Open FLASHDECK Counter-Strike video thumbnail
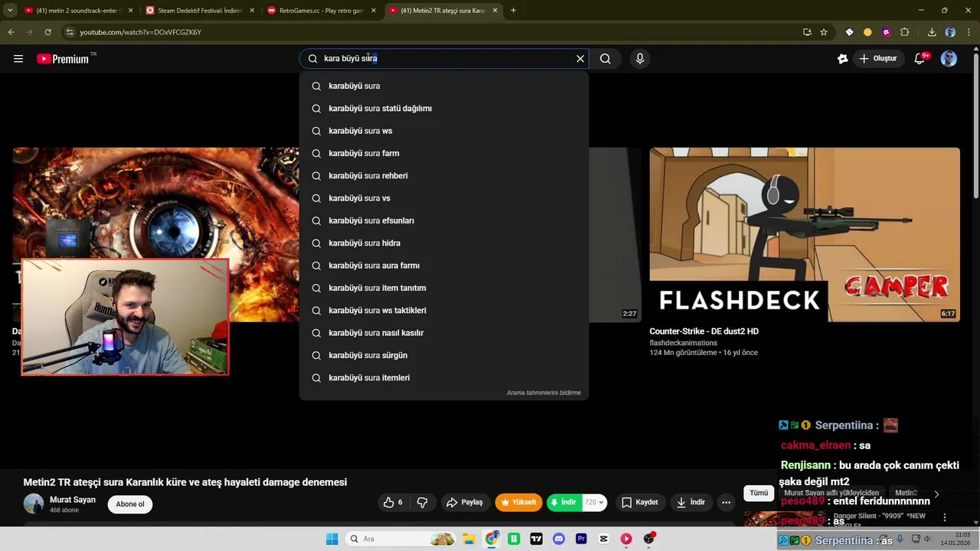This screenshot has height=551, width=980. coord(805,234)
